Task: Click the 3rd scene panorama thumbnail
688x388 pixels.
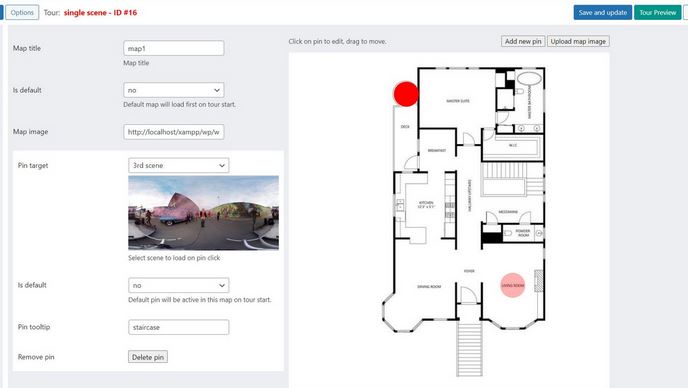Action: [x=204, y=213]
